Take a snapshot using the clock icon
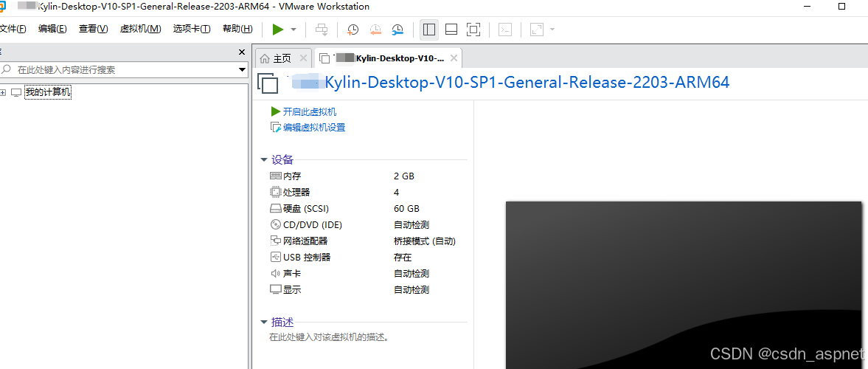 (353, 30)
